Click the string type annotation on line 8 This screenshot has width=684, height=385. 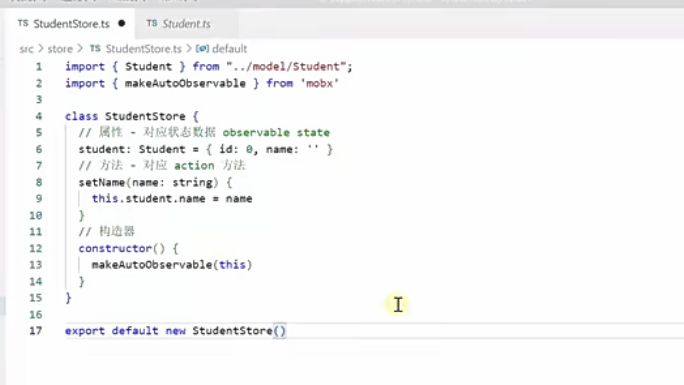click(x=192, y=182)
